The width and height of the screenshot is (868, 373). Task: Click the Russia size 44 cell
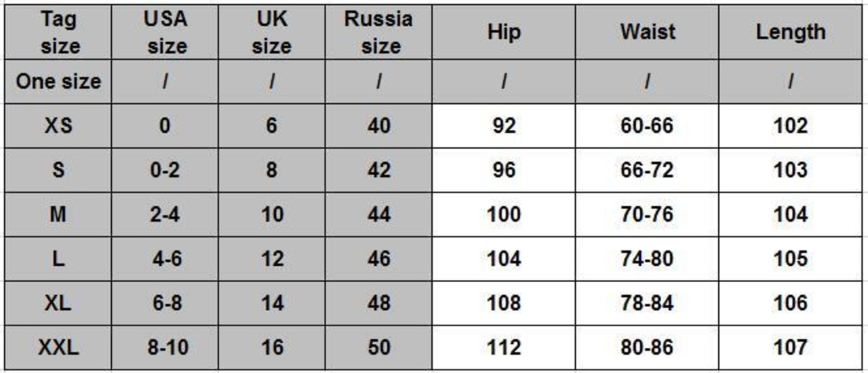[378, 214]
